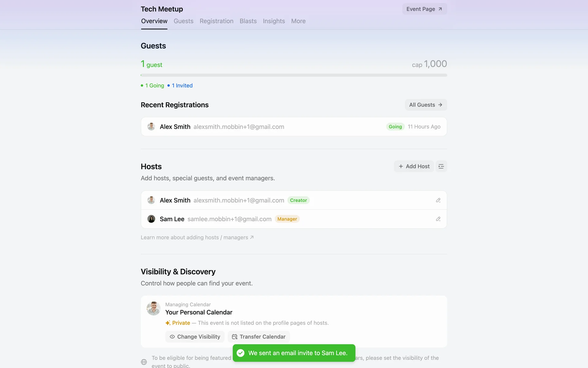Click the Change Visibility button
The height and width of the screenshot is (368, 588).
195,337
